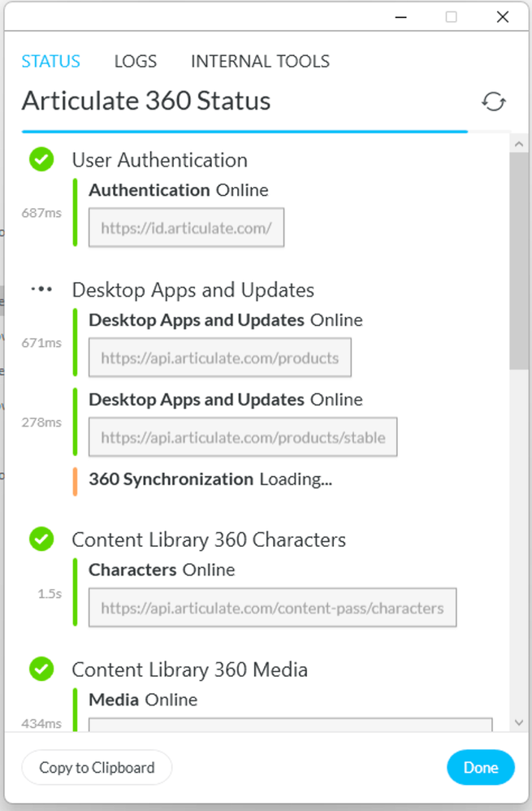532x811 pixels.
Task: Select the STATUS tab
Action: click(50, 61)
